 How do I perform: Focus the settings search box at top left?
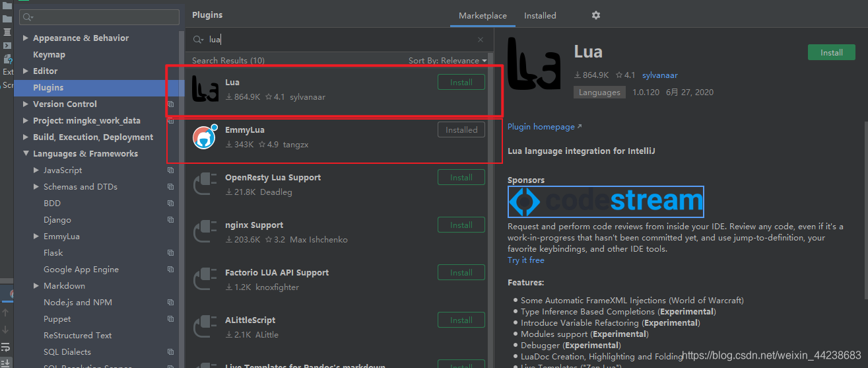(99, 17)
